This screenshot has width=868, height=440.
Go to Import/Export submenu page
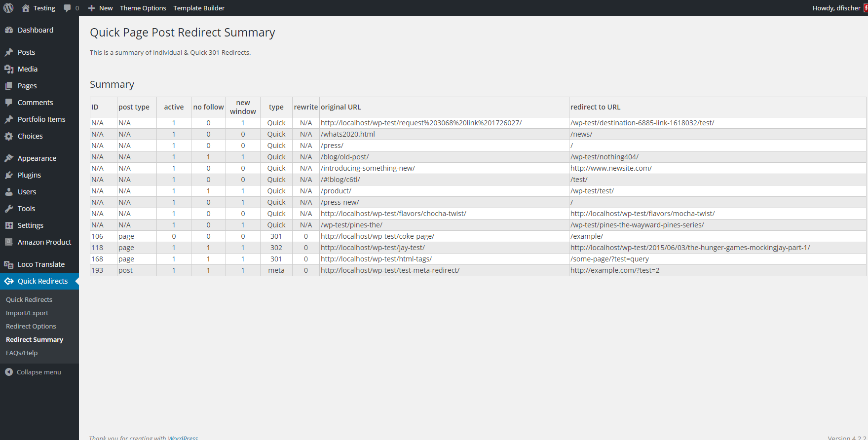[27, 313]
